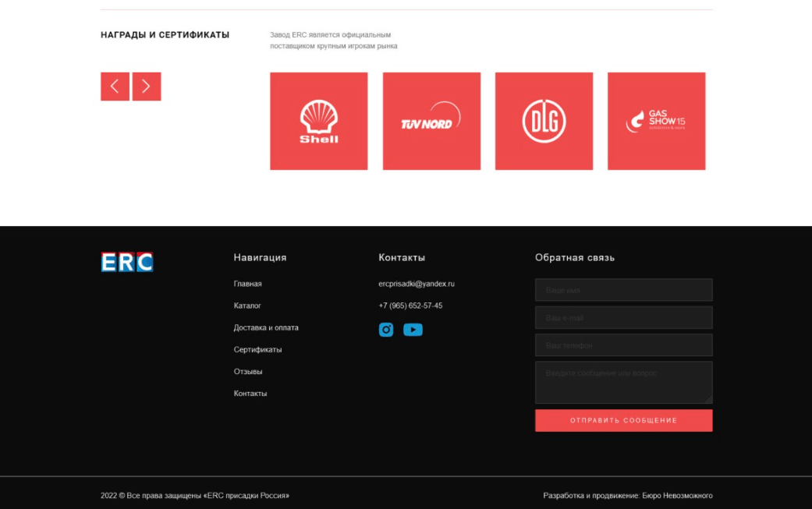Click the Контакты footer heading

click(x=402, y=257)
